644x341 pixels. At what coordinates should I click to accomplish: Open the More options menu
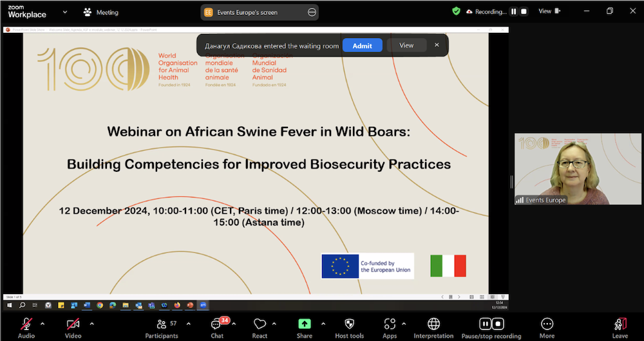pos(547,324)
